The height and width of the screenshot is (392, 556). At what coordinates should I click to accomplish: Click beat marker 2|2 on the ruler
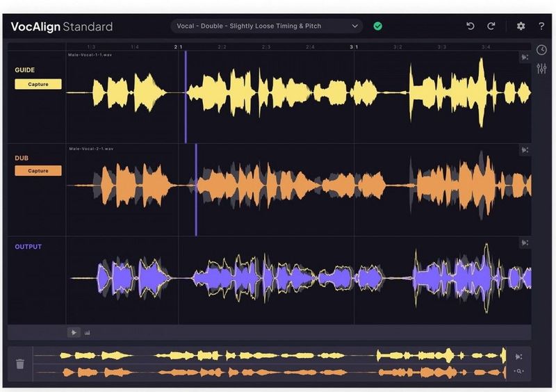(x=222, y=47)
